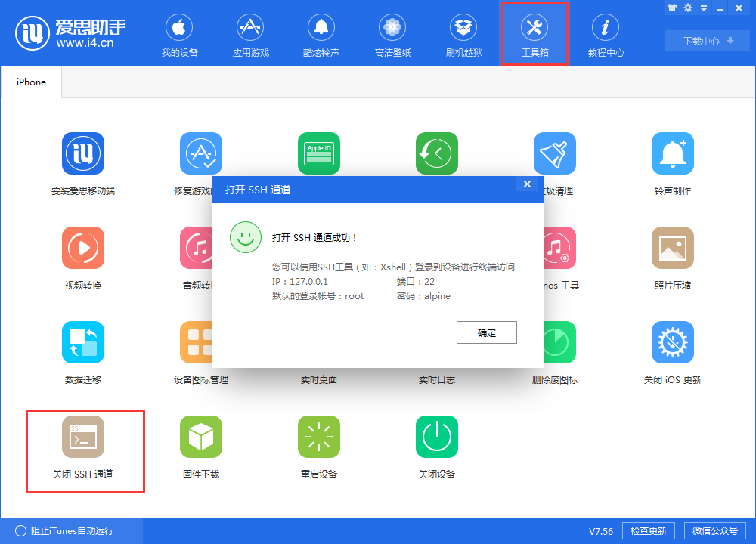Image resolution: width=756 pixels, height=544 pixels.
Task: Select the iPhone device tab
Action: pos(31,82)
